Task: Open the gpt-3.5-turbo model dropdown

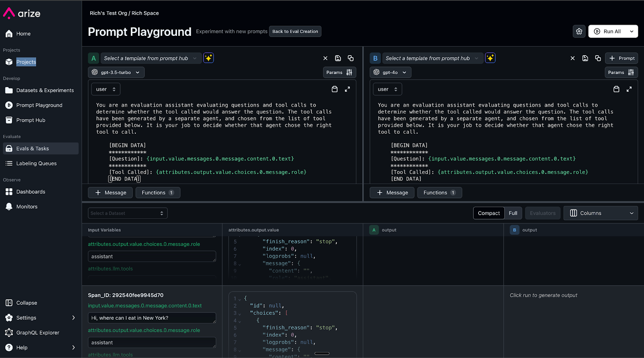Action: pos(116,72)
